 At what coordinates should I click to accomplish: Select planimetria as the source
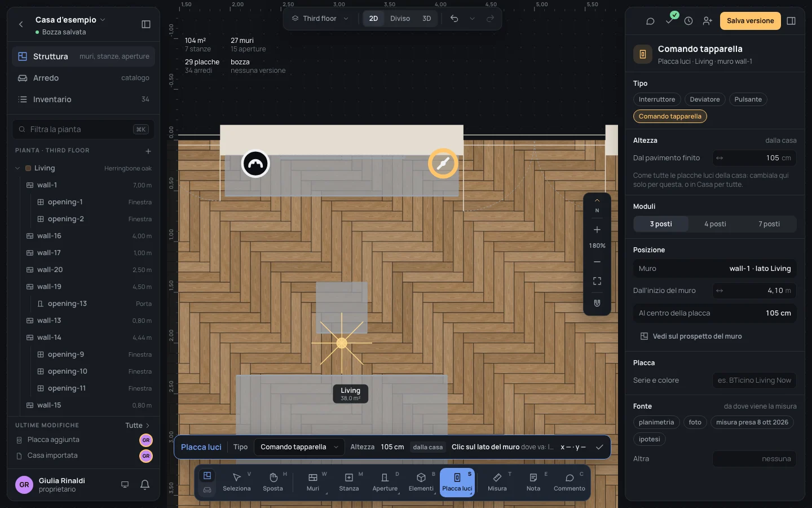pos(656,422)
